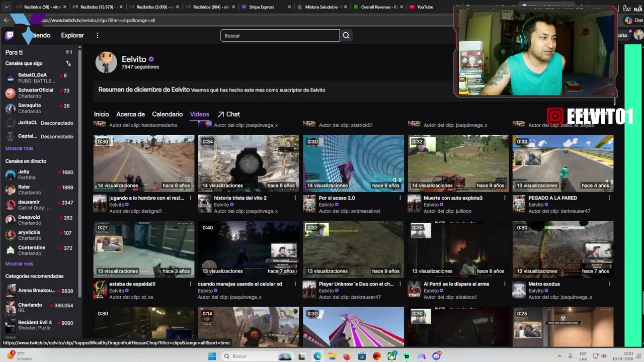Open the three-dot menu next to Explorar

pyautogui.click(x=98, y=35)
